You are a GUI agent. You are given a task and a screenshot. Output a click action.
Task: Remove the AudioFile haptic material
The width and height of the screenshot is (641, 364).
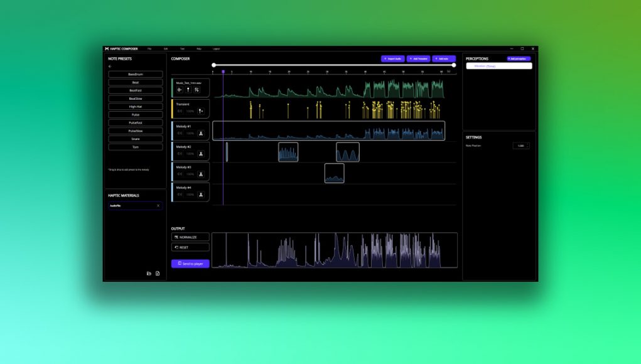pos(158,205)
